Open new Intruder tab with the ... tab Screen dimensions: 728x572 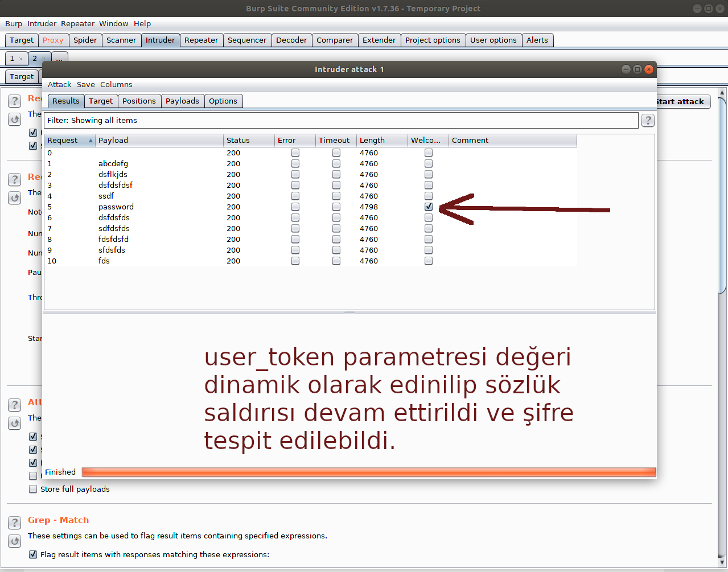pyautogui.click(x=60, y=59)
